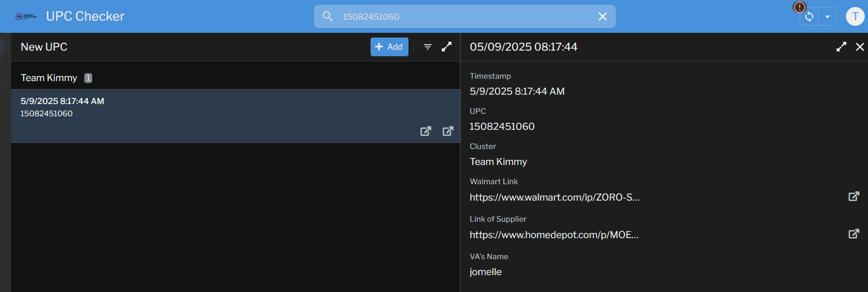
Task: Click the Add button
Action: coord(389,47)
